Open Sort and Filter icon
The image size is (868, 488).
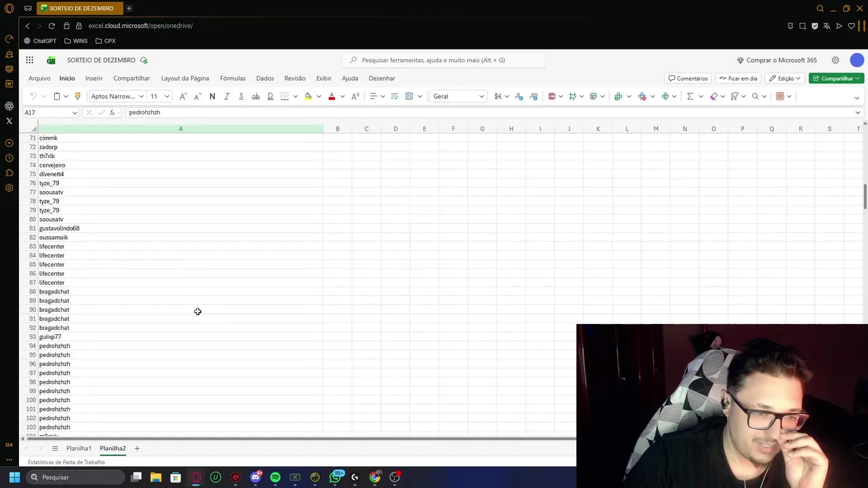734,96
